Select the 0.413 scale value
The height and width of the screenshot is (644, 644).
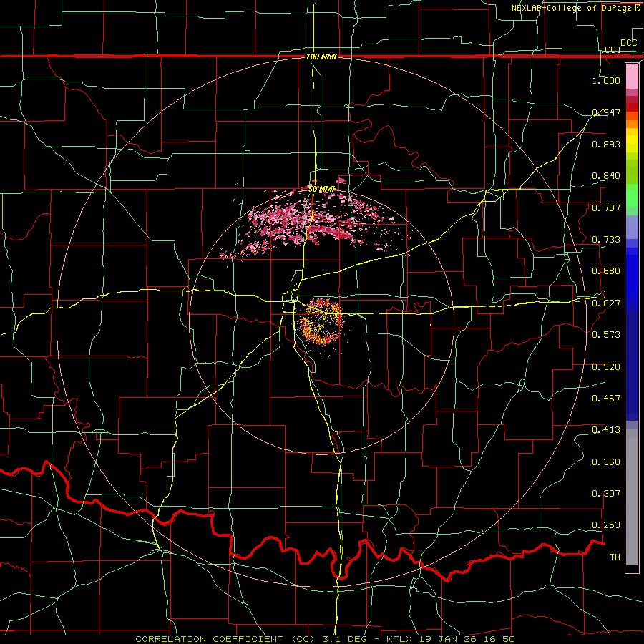606,430
